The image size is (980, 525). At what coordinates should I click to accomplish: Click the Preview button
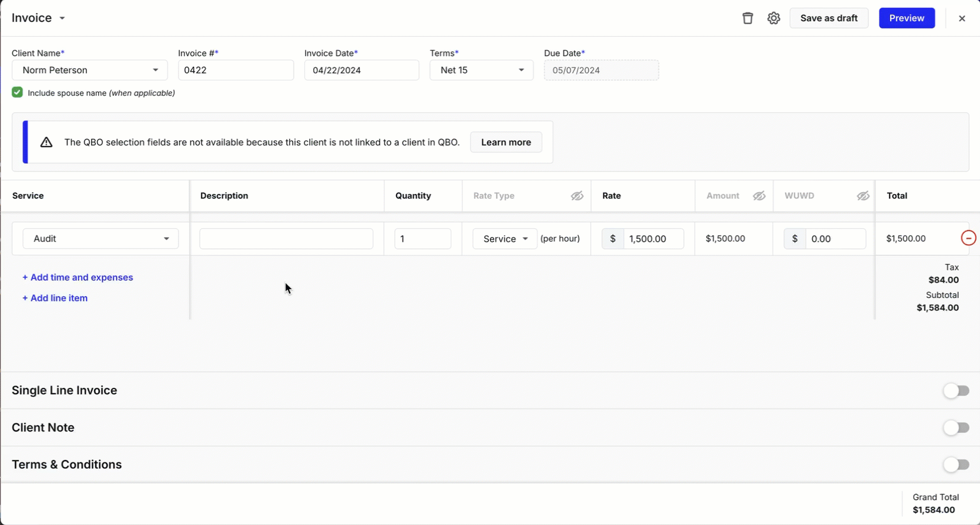coord(906,18)
